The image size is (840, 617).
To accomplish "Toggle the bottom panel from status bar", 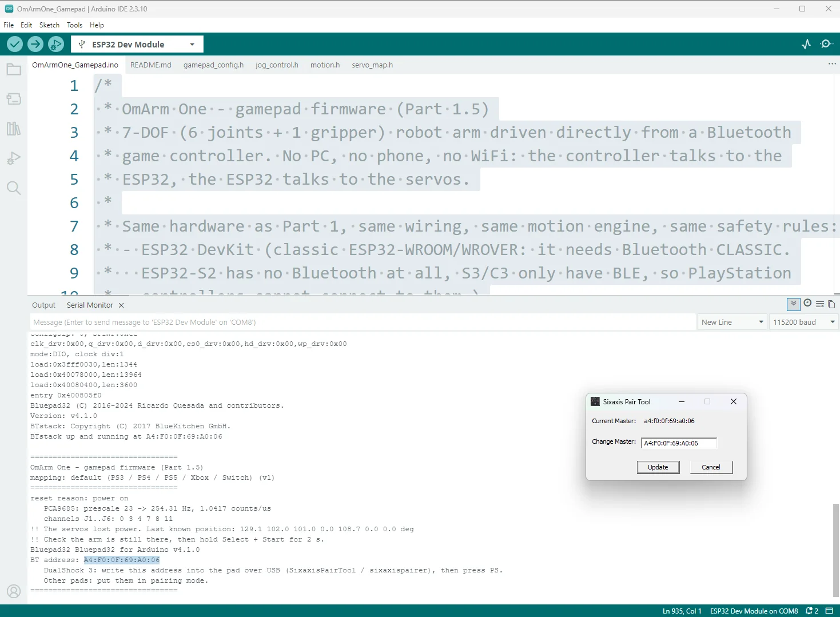I will (829, 611).
